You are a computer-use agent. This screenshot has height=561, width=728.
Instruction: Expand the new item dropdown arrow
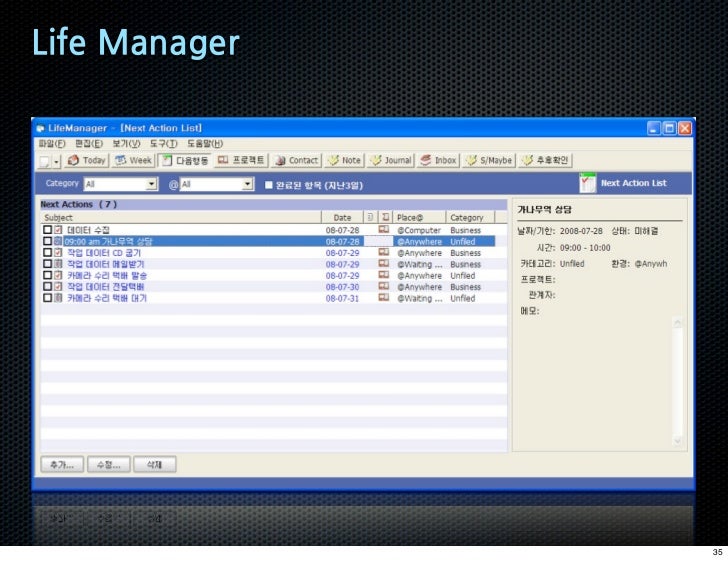56,162
